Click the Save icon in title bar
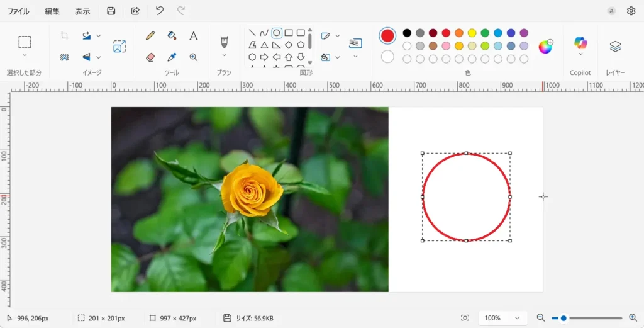Image resolution: width=644 pixels, height=328 pixels. click(111, 11)
